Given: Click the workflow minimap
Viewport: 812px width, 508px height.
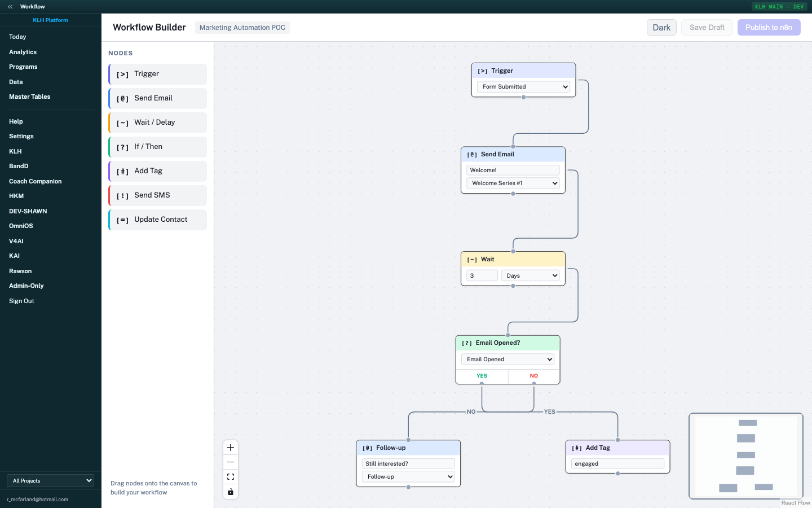Looking at the screenshot, I should pyautogui.click(x=746, y=456).
